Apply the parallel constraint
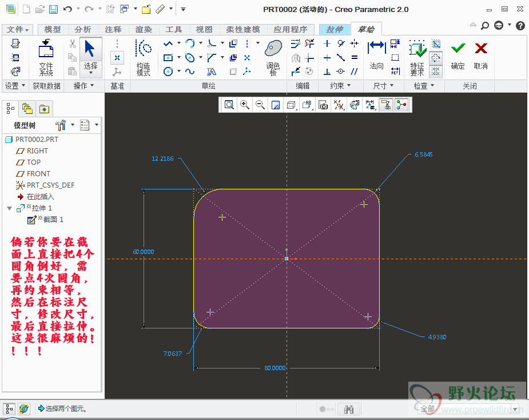This screenshot has width=529, height=420. tap(354, 72)
